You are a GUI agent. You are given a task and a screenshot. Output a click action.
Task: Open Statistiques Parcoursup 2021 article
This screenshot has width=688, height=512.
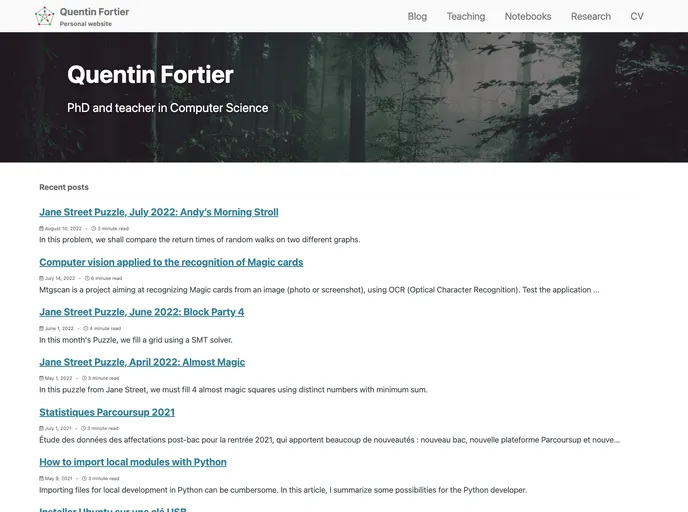pos(107,412)
